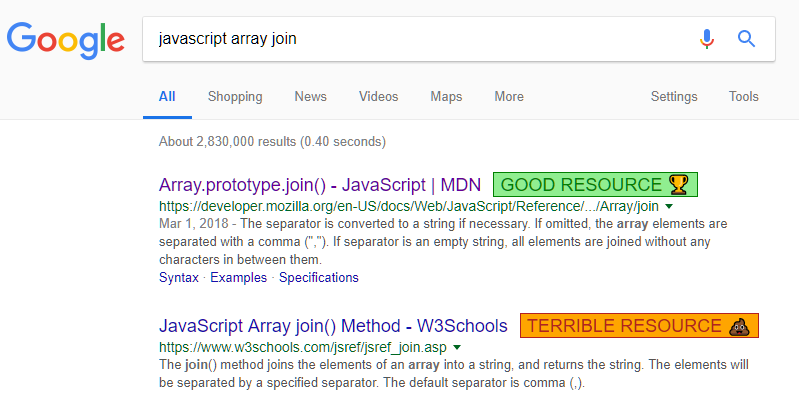
Task: Click the poop emoji on TERRIBLE RESOURCE badge
Action: [741, 326]
